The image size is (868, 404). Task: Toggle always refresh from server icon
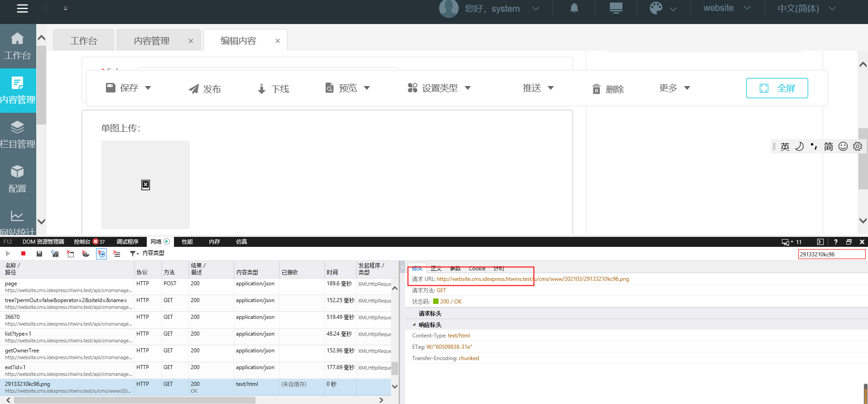point(55,254)
